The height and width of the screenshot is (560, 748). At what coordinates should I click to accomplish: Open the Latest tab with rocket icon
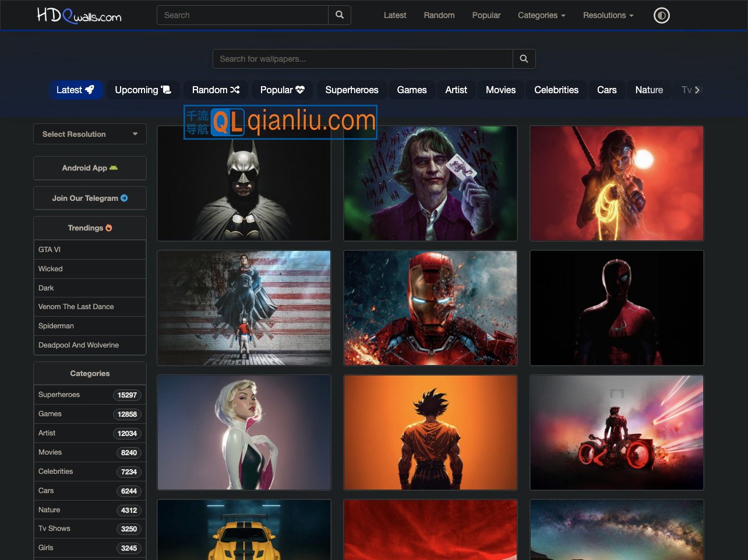click(75, 90)
